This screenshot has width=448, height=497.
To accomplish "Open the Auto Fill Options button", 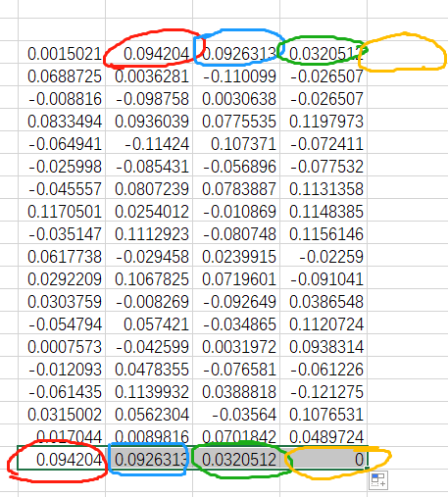I will (x=378, y=480).
